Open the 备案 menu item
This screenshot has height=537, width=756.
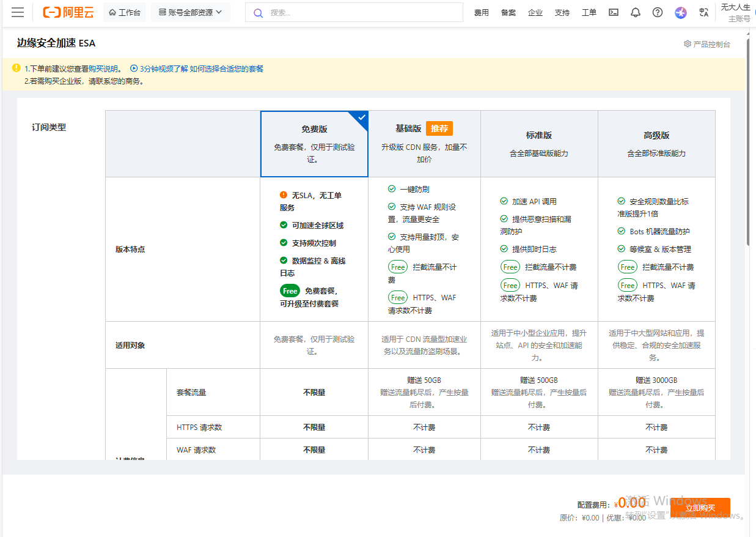[x=508, y=12]
